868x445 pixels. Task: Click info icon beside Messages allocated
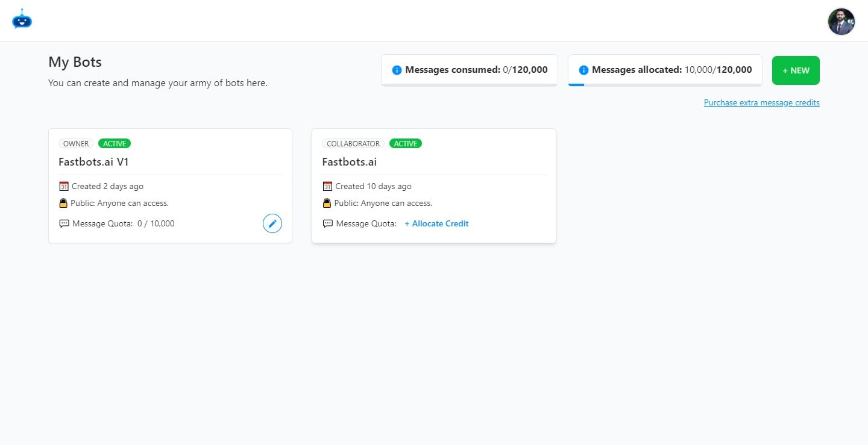click(583, 70)
